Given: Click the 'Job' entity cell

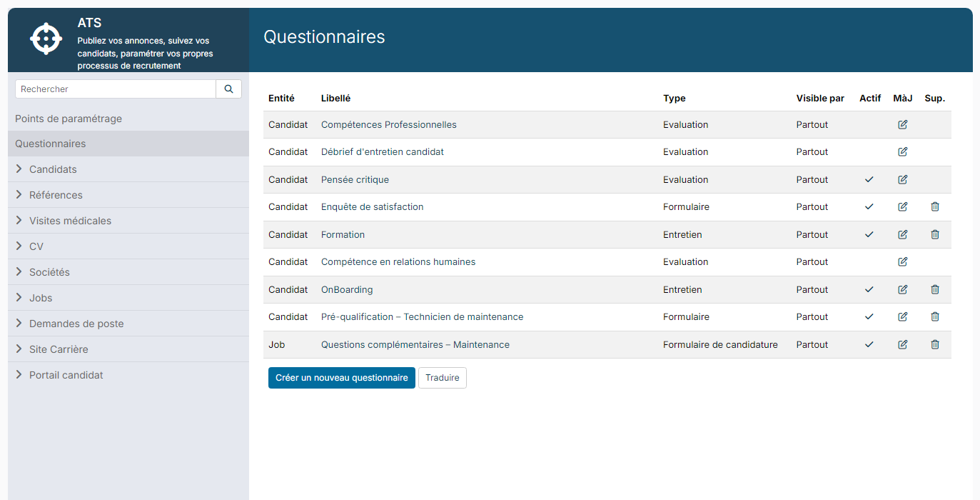Looking at the screenshot, I should coord(277,345).
